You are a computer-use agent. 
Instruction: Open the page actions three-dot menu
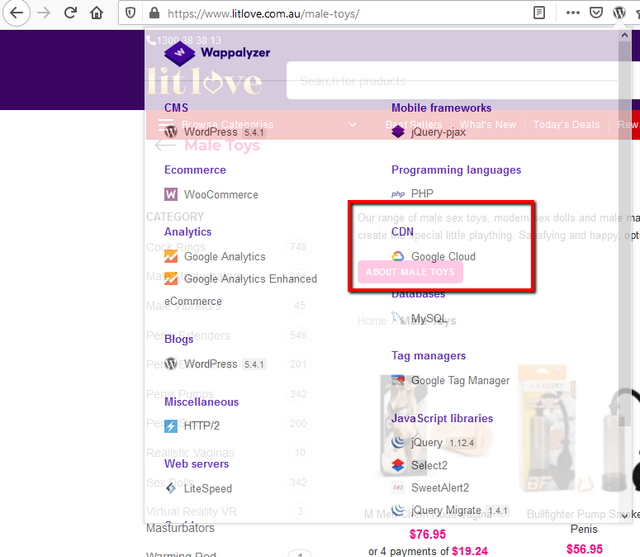(x=573, y=13)
